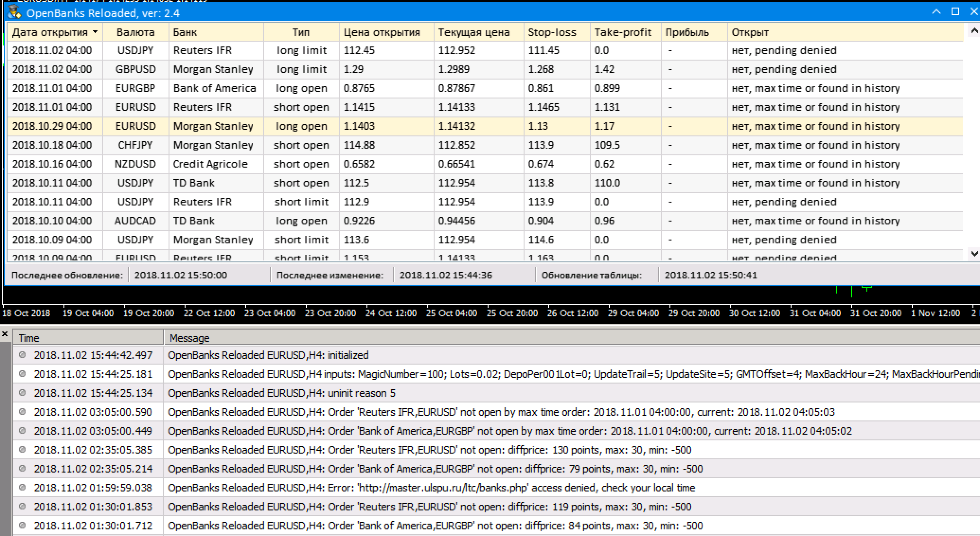Select the EURGBP currency cell
The height and width of the screenshot is (536, 980).
coord(135,88)
